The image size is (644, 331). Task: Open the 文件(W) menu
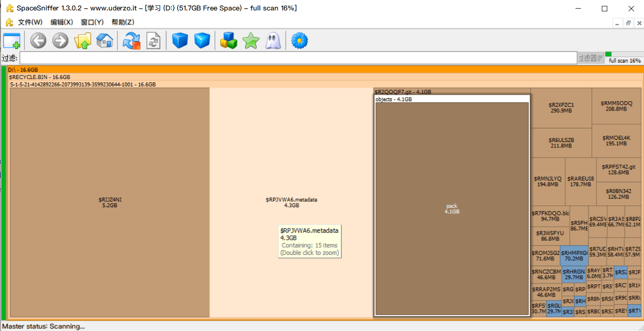point(30,22)
